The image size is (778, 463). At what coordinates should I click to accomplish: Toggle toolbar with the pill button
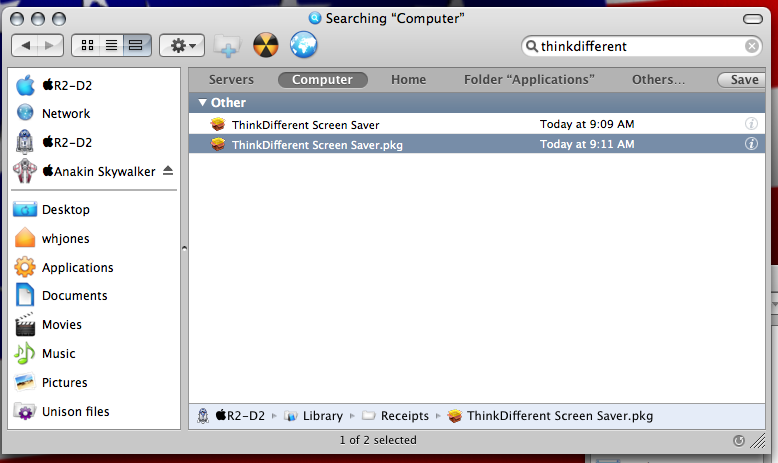coord(753,19)
